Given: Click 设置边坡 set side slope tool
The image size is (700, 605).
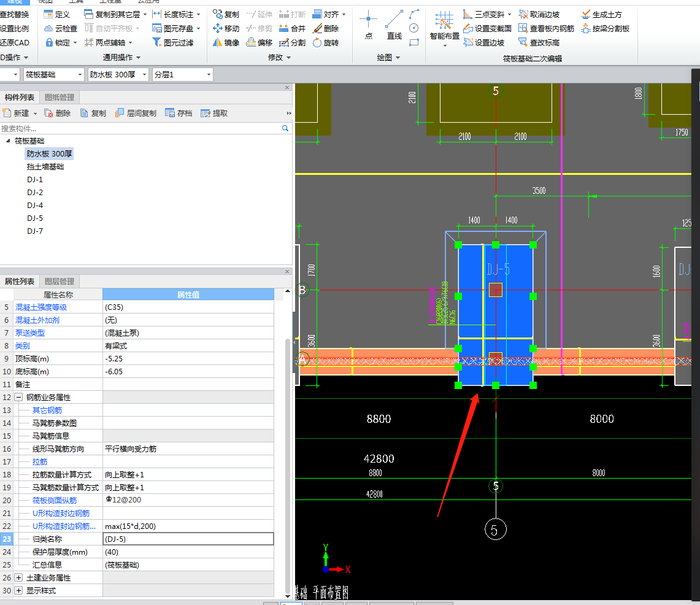Looking at the screenshot, I should [484, 42].
